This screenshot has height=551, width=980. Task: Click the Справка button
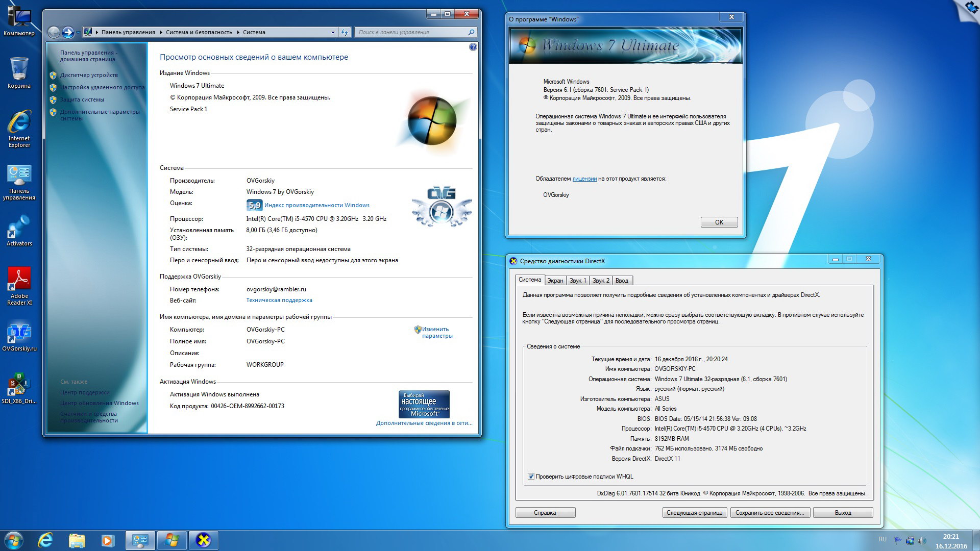[x=545, y=513]
